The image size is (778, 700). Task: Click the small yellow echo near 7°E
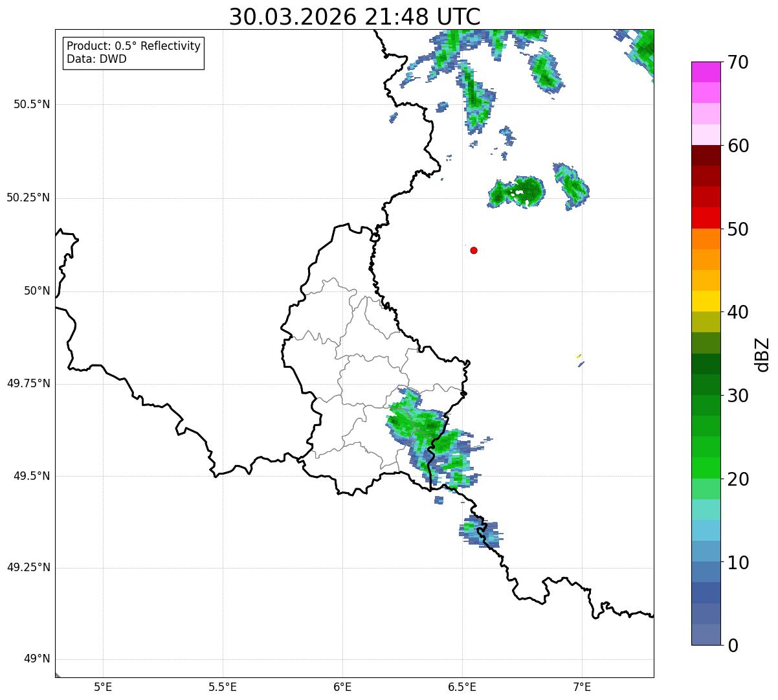[579, 356]
